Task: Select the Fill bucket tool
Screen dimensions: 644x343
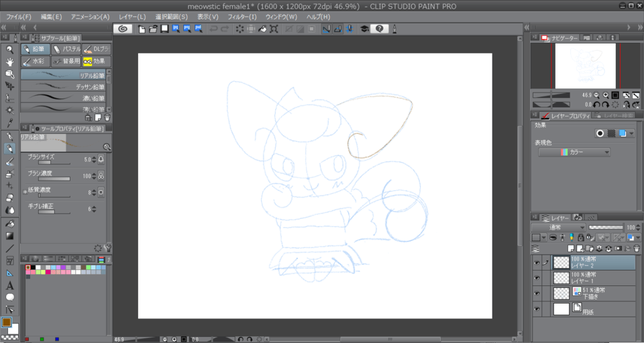Action: (10, 224)
